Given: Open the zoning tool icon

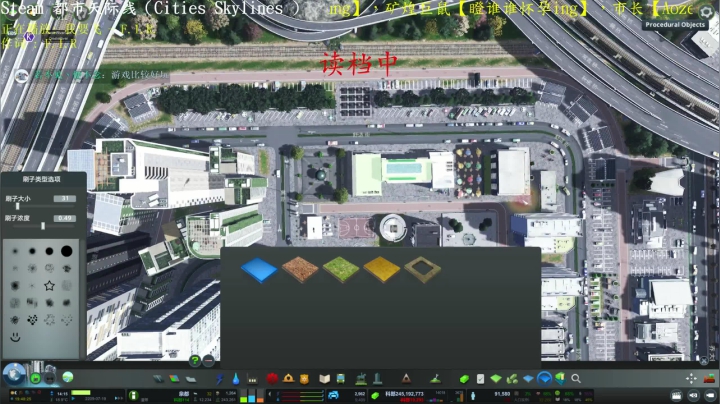Looking at the screenshot, I should (x=174, y=379).
